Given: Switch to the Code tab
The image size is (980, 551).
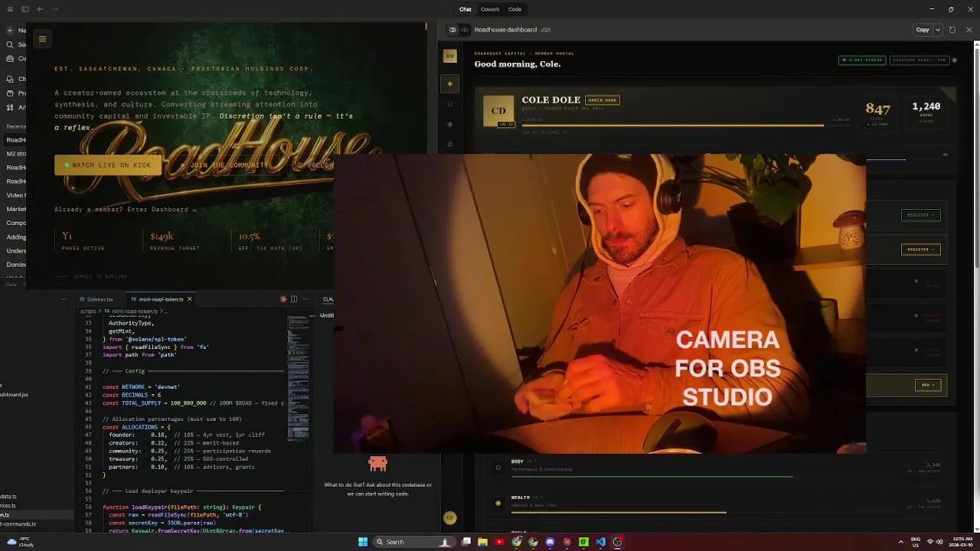Looking at the screenshot, I should (514, 9).
